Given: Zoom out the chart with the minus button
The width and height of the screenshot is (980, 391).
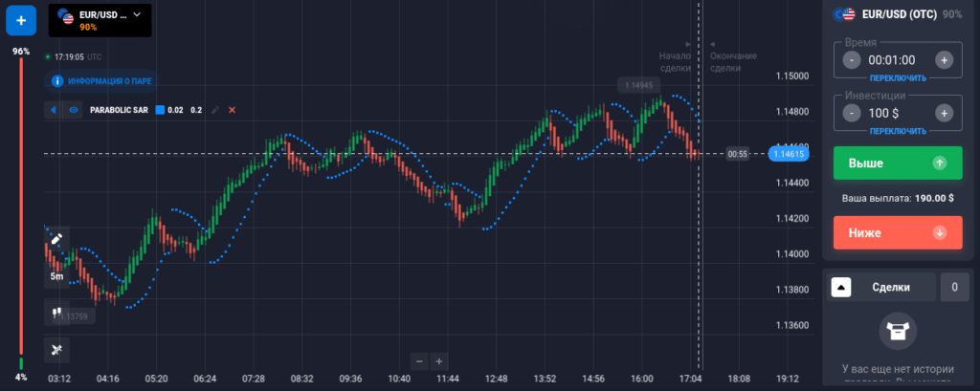Looking at the screenshot, I should 419,361.
